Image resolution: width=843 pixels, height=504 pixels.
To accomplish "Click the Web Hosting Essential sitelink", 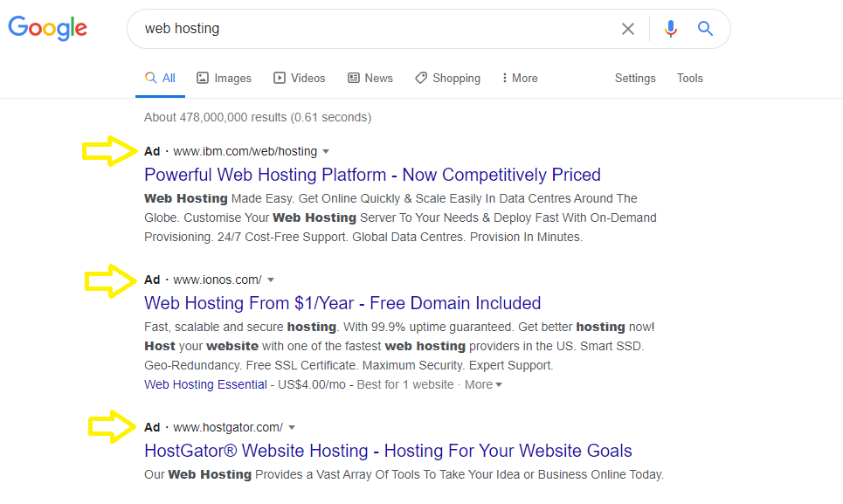I will (x=205, y=384).
